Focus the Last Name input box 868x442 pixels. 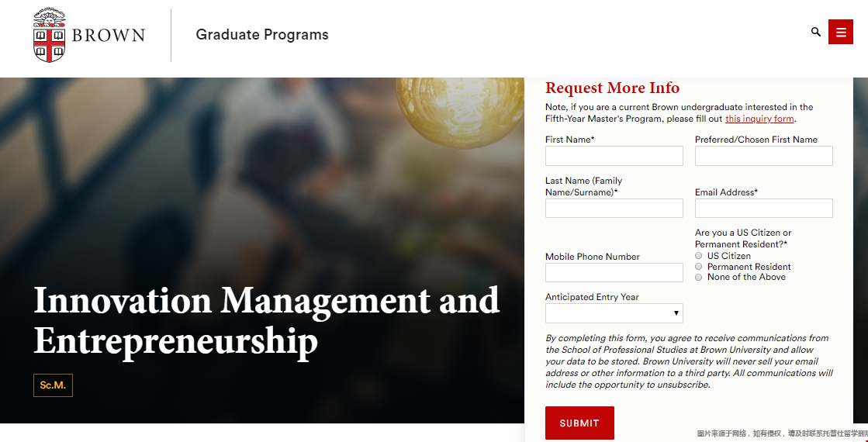point(614,208)
